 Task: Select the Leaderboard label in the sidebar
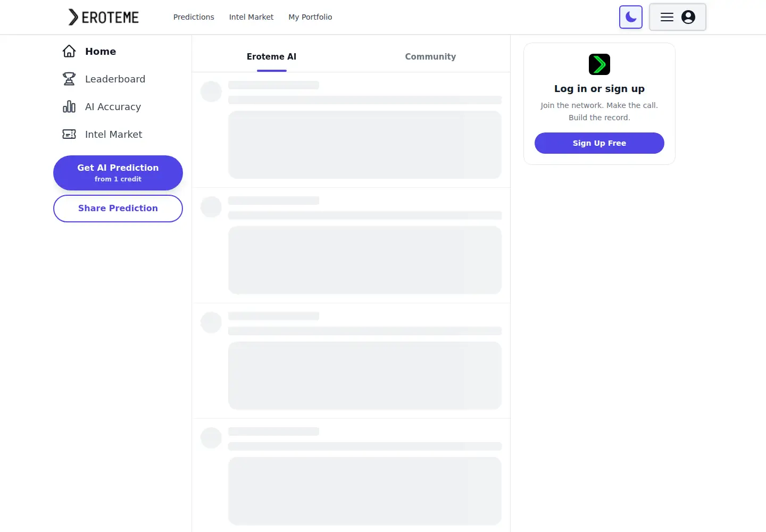tap(115, 79)
